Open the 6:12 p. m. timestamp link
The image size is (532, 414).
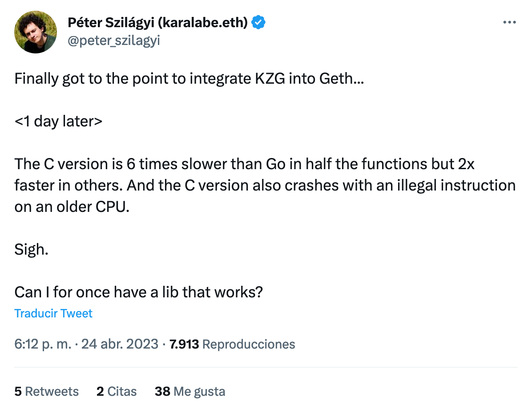click(43, 344)
